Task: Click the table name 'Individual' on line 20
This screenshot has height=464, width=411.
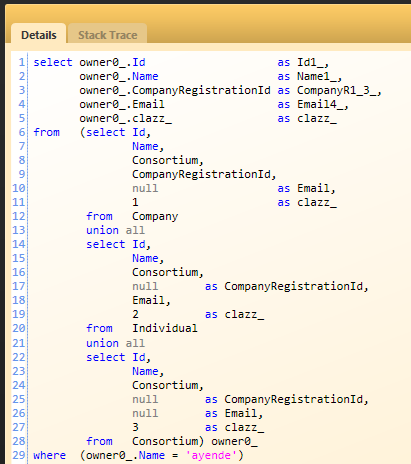Action: point(165,328)
